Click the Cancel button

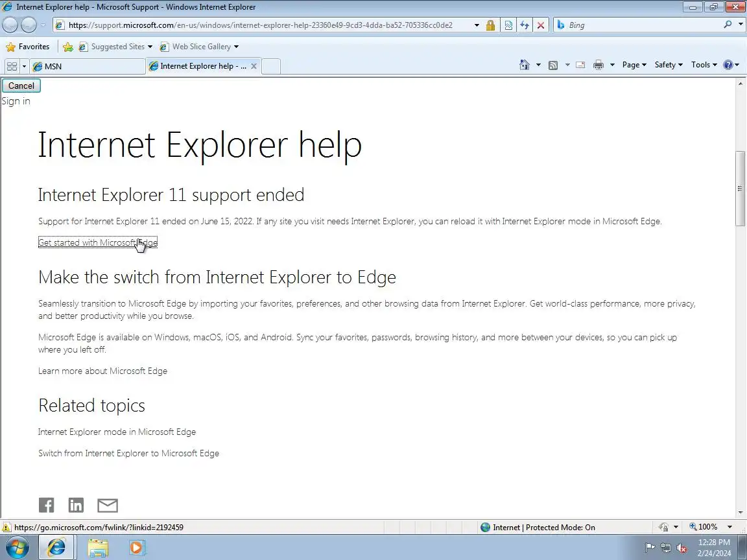pyautogui.click(x=21, y=86)
